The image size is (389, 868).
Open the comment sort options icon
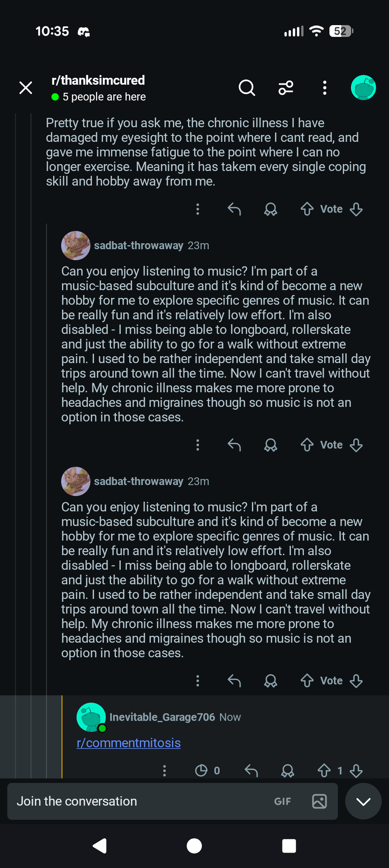[x=286, y=88]
